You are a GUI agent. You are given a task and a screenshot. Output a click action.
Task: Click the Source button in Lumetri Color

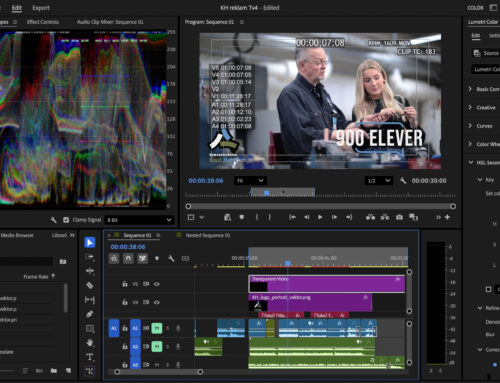[486, 53]
